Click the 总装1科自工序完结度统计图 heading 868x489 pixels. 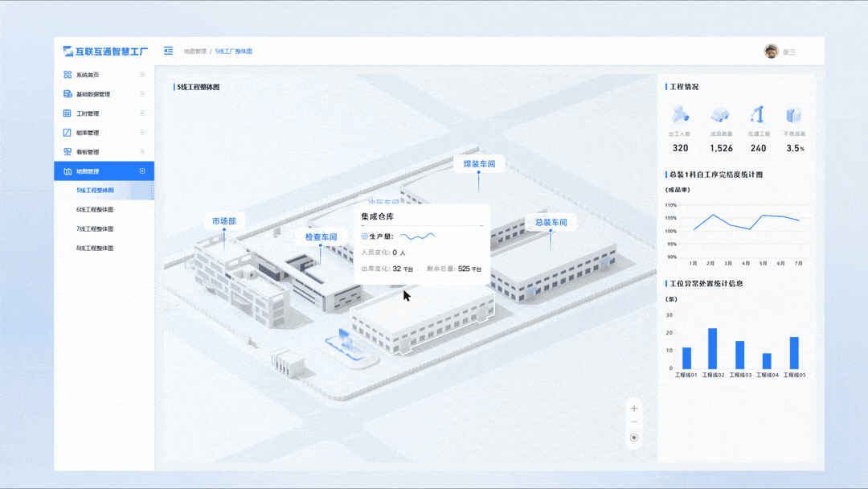(x=716, y=175)
